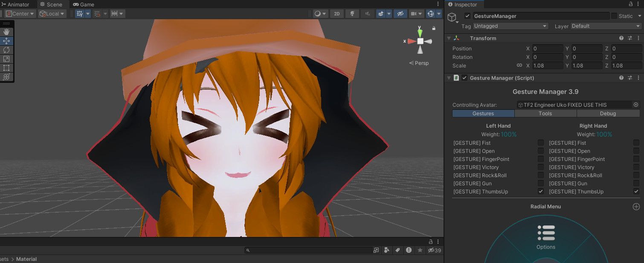This screenshot has width=644, height=263.
Task: Toggle Inspector panel lock icon
Action: pos(631,4)
